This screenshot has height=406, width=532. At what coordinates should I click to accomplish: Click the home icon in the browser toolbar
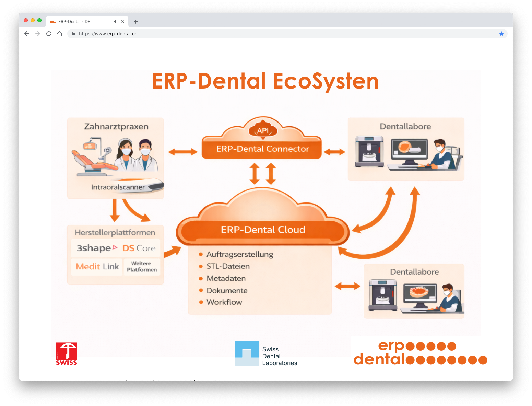[60, 34]
